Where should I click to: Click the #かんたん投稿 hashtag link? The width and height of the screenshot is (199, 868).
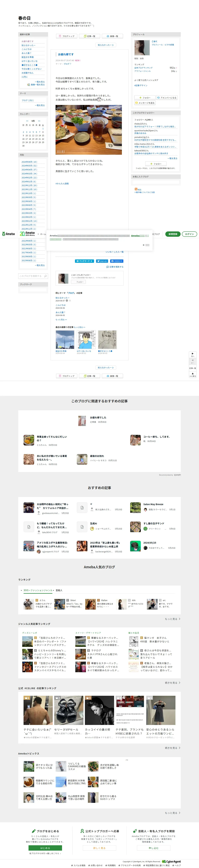tap(62, 184)
